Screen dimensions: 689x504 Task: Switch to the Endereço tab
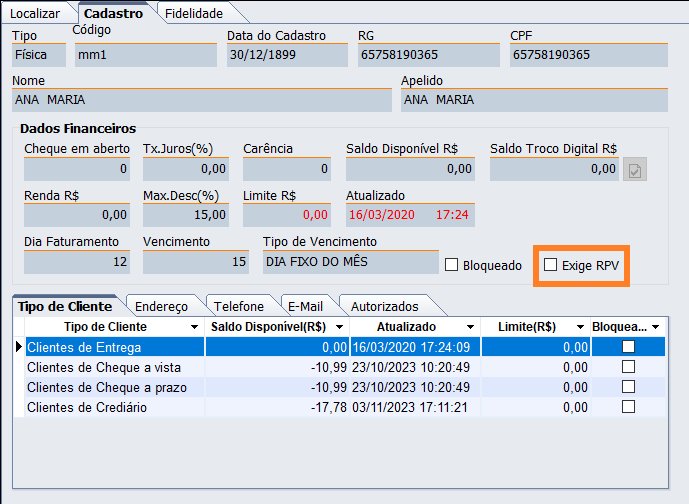[160, 306]
